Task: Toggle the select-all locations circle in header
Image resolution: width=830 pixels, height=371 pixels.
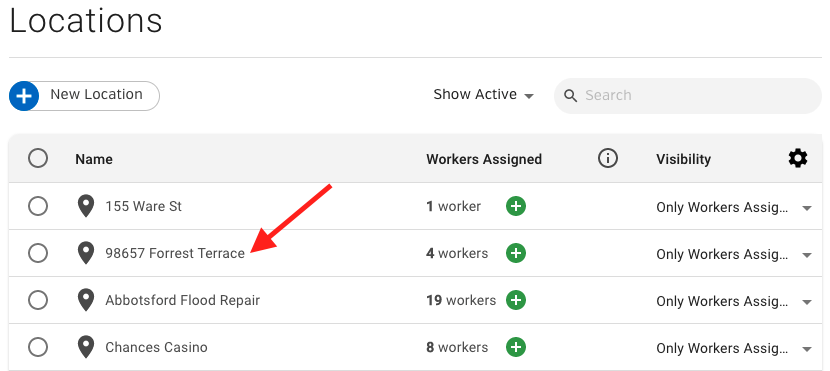Action: pyautogui.click(x=38, y=158)
